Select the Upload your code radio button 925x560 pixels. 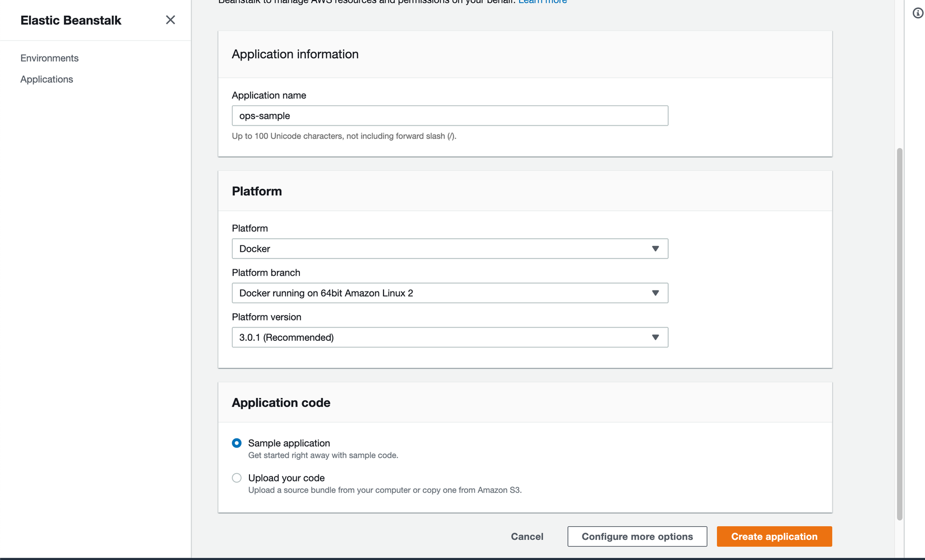(x=237, y=478)
